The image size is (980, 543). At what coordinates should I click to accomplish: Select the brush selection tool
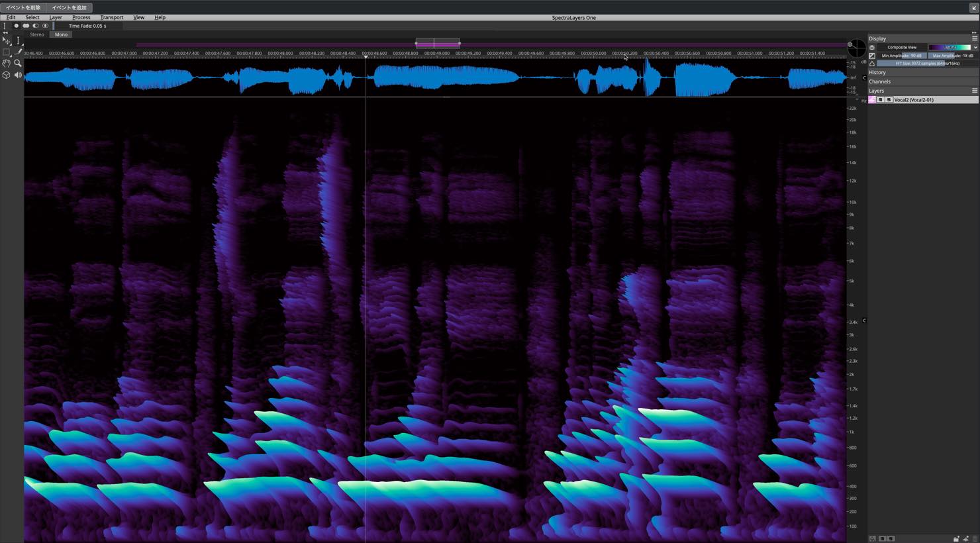(x=19, y=52)
